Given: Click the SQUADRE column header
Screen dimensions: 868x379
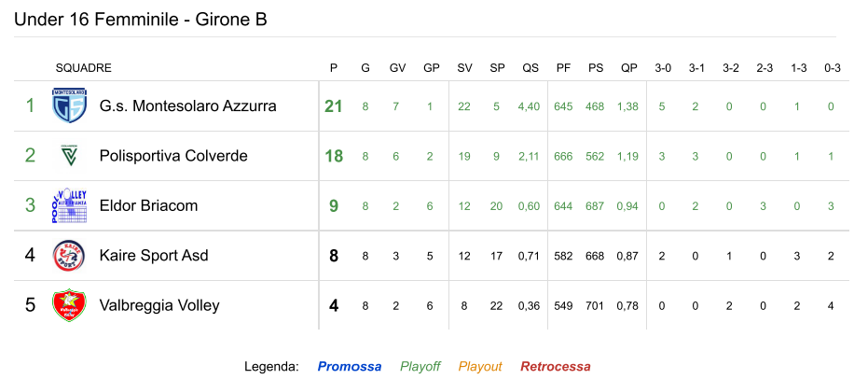Looking at the screenshot, I should point(84,68).
